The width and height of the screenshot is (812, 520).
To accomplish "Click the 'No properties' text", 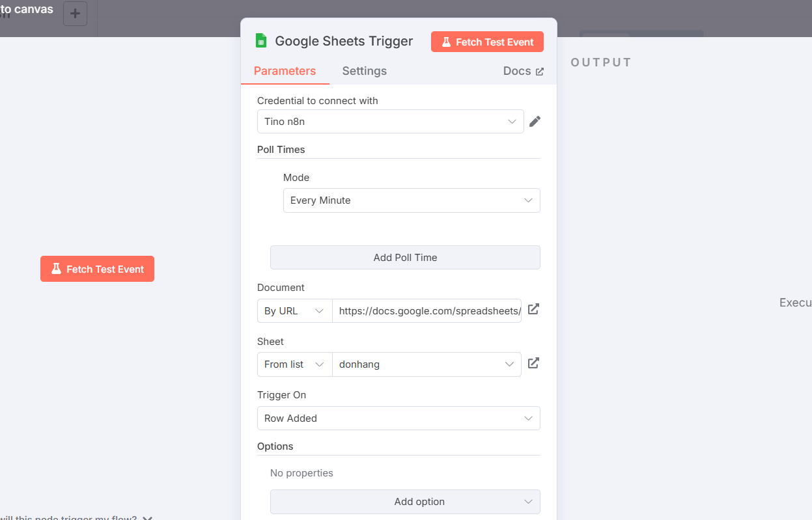I will pos(301,473).
